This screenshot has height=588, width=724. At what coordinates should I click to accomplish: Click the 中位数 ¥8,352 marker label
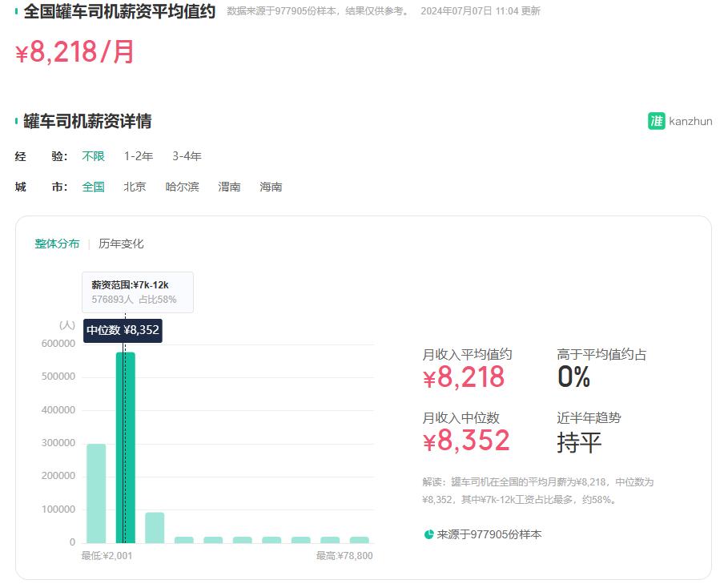click(x=123, y=330)
